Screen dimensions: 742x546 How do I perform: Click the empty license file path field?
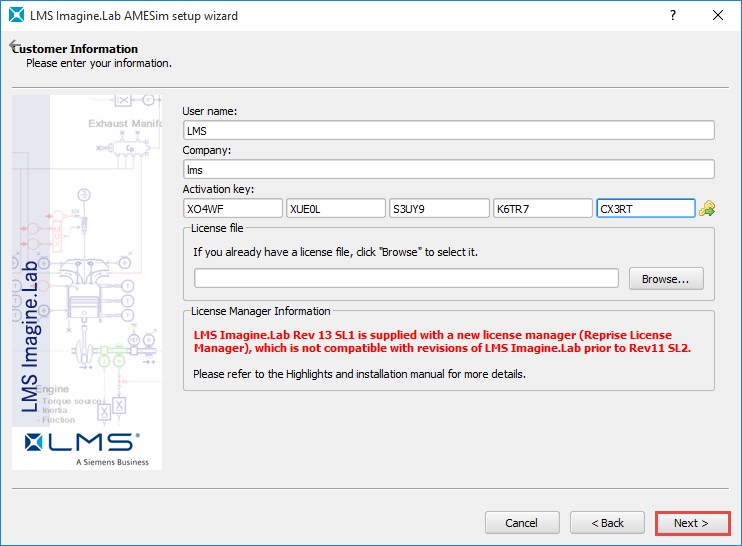pos(406,278)
